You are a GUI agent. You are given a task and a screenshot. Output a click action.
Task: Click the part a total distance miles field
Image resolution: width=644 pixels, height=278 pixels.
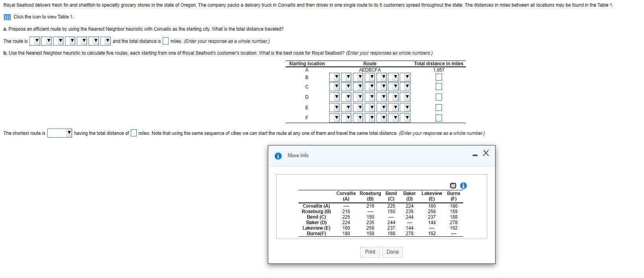click(x=165, y=41)
